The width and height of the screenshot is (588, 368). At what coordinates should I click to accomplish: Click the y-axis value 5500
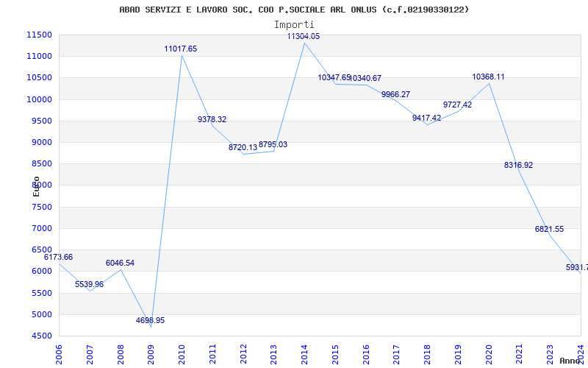tap(41, 293)
